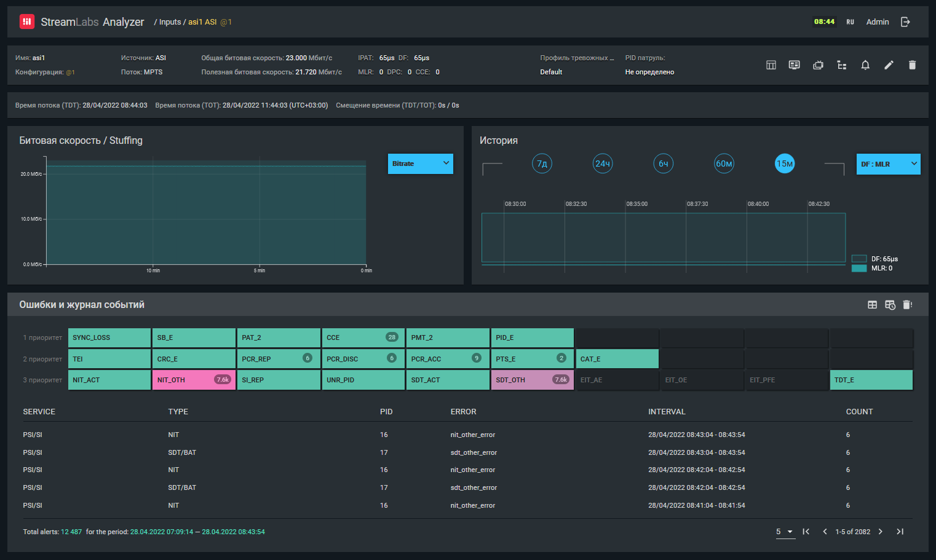Click the SERVICE column header
Image resolution: width=936 pixels, height=560 pixels.
click(39, 412)
